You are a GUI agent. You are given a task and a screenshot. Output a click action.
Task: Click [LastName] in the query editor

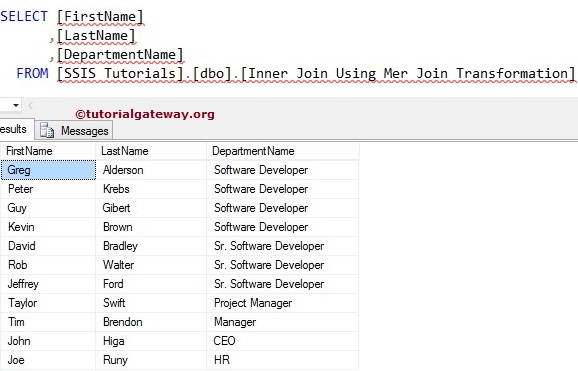tap(96, 36)
